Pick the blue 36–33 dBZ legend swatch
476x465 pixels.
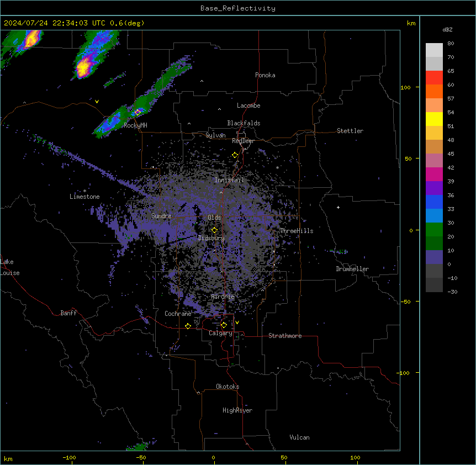[434, 202]
